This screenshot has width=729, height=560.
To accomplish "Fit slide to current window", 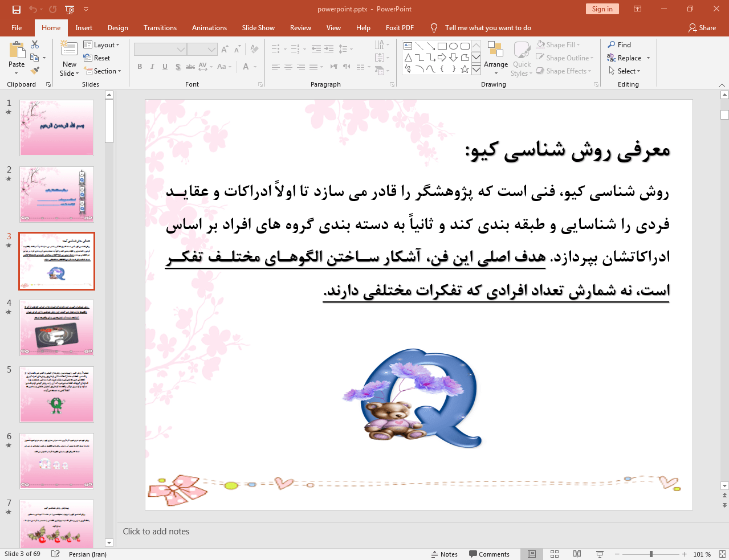I will 722,554.
